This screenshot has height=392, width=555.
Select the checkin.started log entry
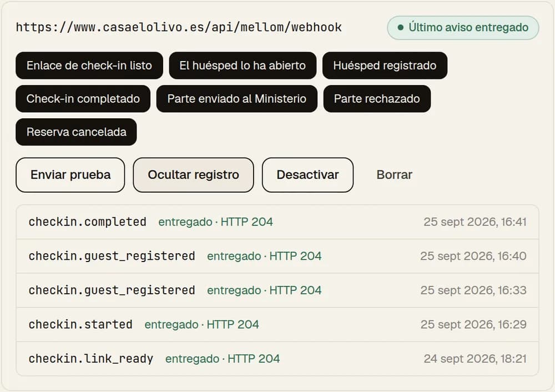coord(277,325)
